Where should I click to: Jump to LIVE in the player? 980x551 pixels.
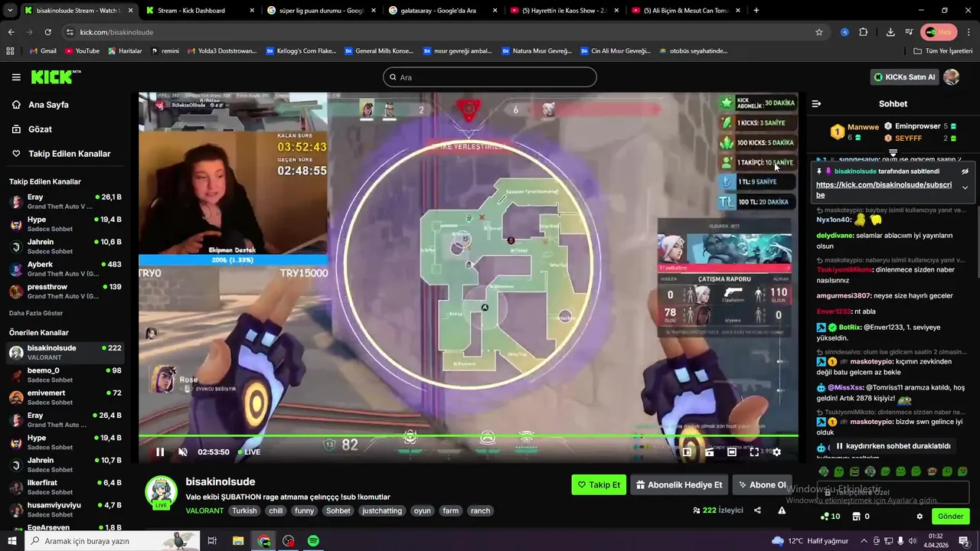[249, 452]
